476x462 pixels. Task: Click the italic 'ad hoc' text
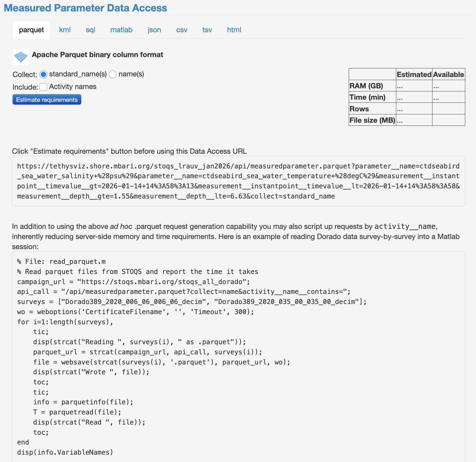point(121,226)
